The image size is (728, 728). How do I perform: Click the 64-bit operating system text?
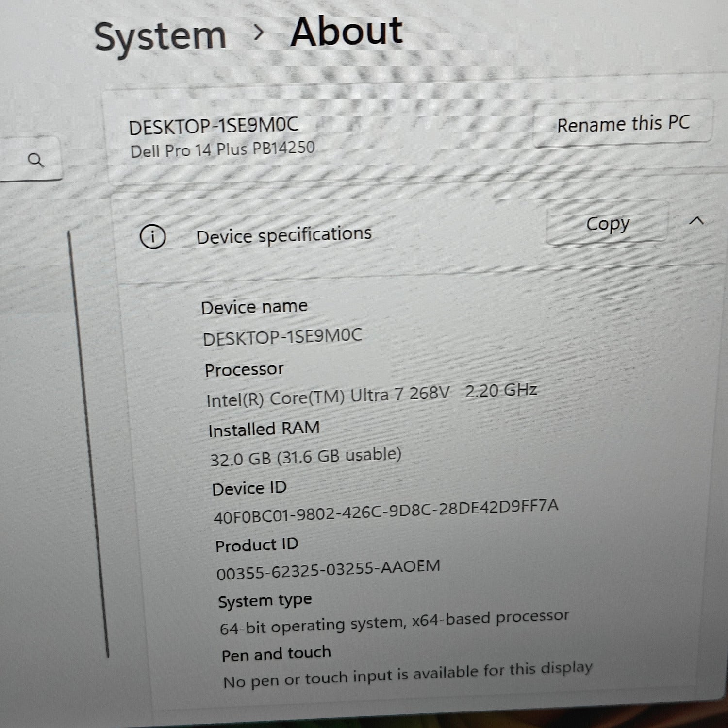pos(394,623)
